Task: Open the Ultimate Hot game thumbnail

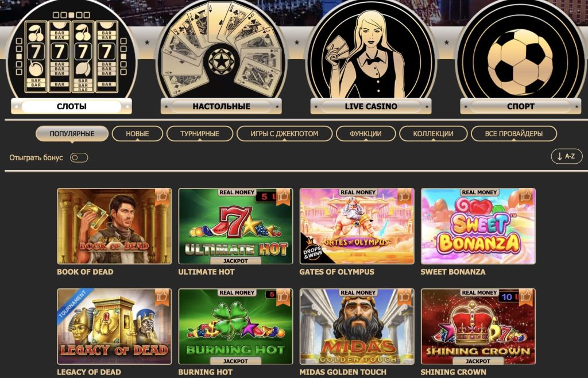Action: [x=235, y=226]
